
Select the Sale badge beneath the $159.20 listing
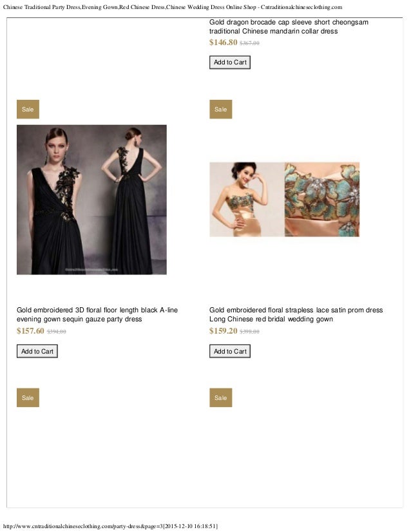coord(220,397)
